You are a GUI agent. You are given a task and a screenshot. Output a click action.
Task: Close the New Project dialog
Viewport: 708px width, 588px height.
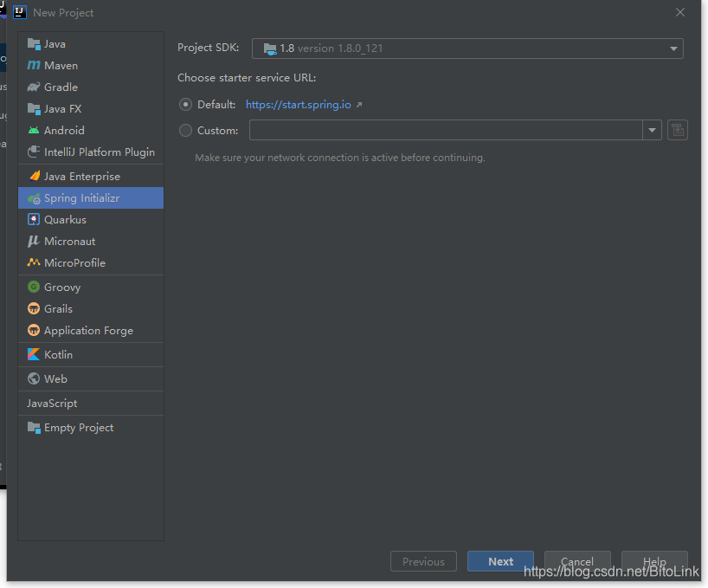tap(680, 13)
